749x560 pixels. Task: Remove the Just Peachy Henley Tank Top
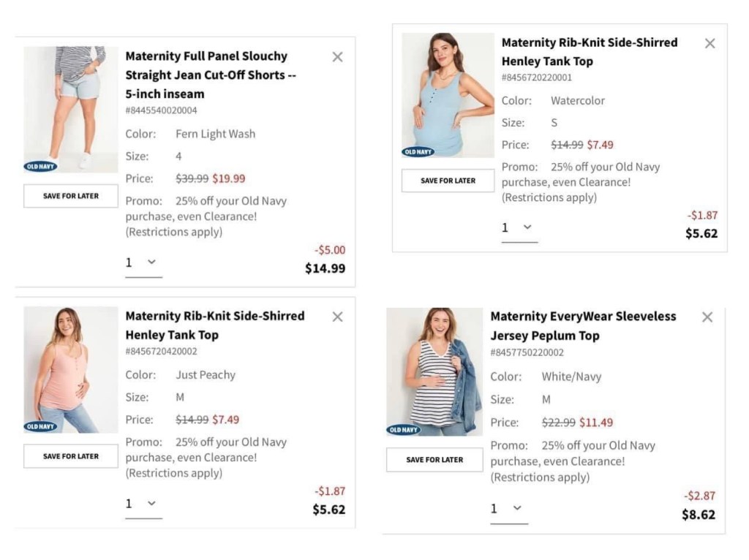click(337, 317)
